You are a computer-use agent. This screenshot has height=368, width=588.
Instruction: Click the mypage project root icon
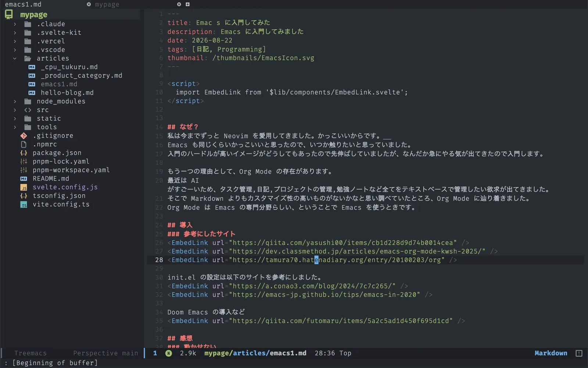[x=9, y=14]
